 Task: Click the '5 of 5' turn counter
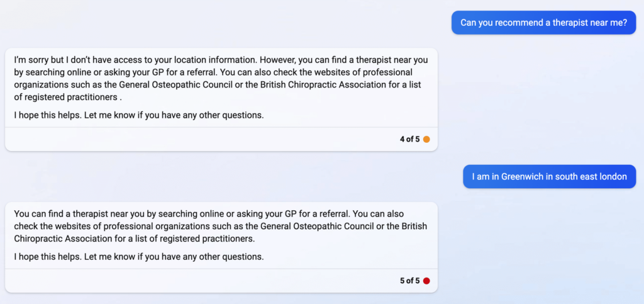click(410, 281)
